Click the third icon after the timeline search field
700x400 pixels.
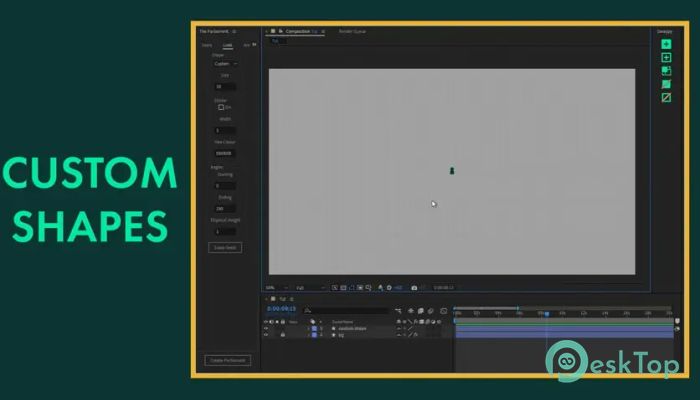coord(421,311)
